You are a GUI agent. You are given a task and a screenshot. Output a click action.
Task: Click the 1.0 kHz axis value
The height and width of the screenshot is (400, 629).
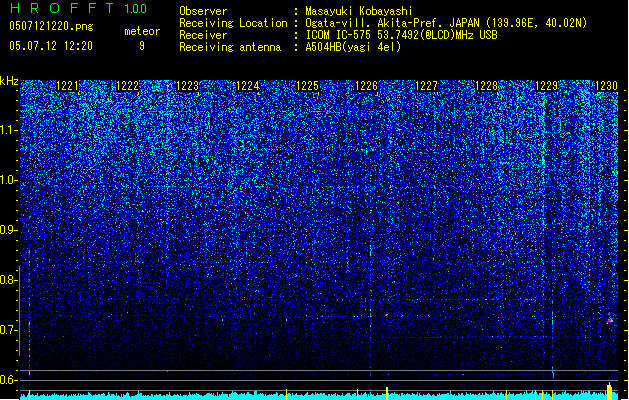(x=8, y=180)
